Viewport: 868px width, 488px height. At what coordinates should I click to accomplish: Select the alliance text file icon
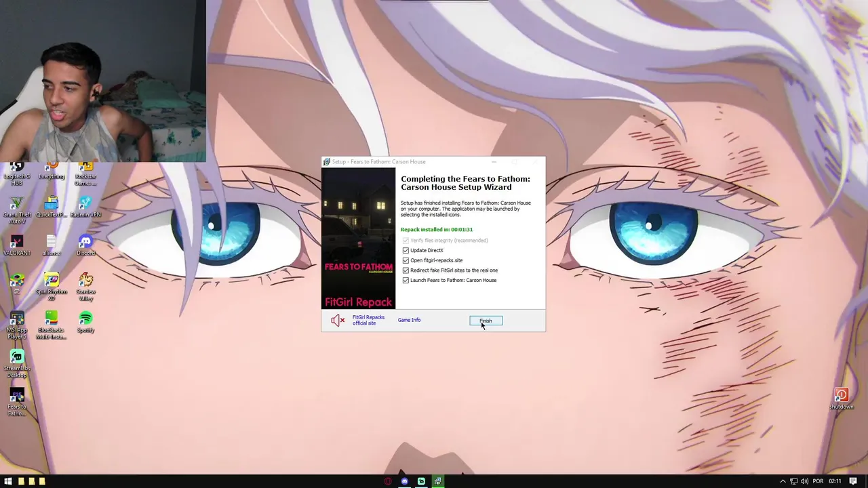pos(52,246)
